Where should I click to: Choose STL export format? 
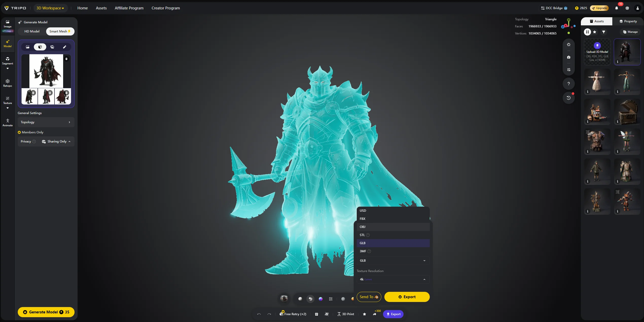pyautogui.click(x=393, y=235)
